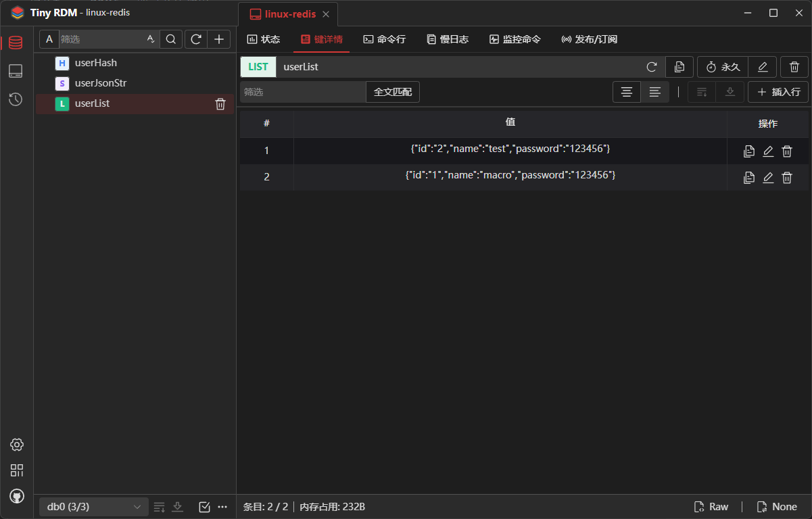Image resolution: width=812 pixels, height=519 pixels.
Task: Open the Raw format selector
Action: tap(711, 507)
